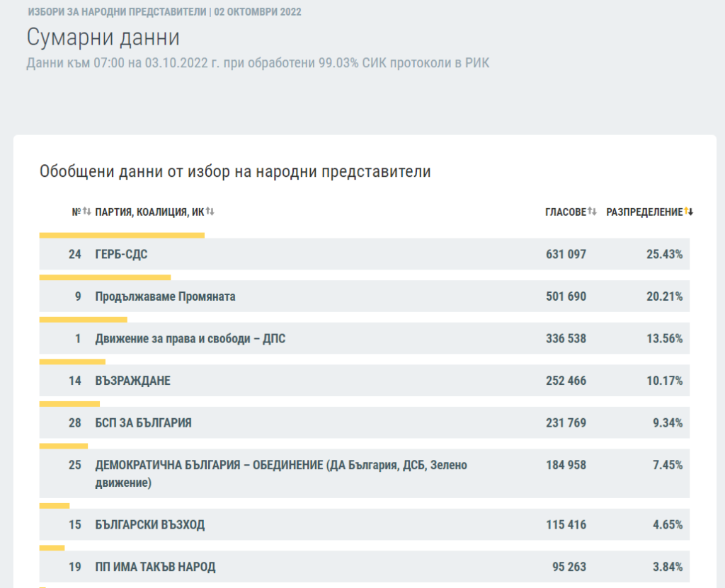Select the 20.21% distribution value
The width and height of the screenshot is (725, 588).
(664, 296)
